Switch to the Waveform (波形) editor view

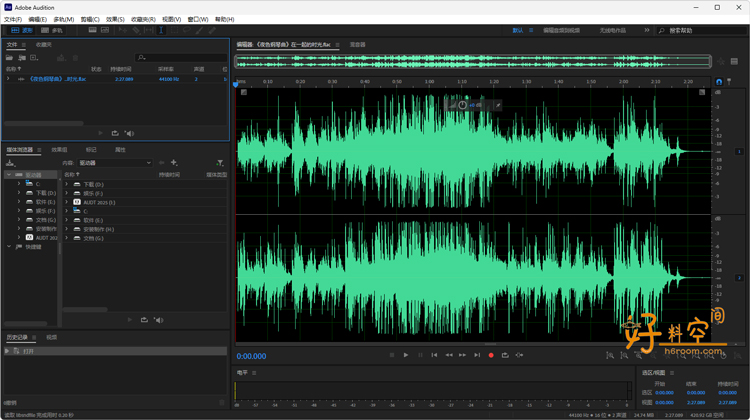pos(22,30)
